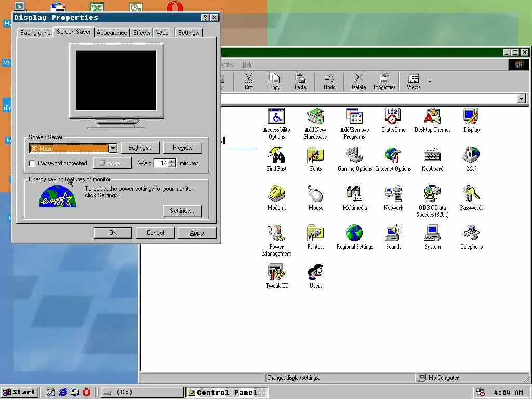Click OK in Display Properties
This screenshot has width=532, height=399.
(113, 233)
